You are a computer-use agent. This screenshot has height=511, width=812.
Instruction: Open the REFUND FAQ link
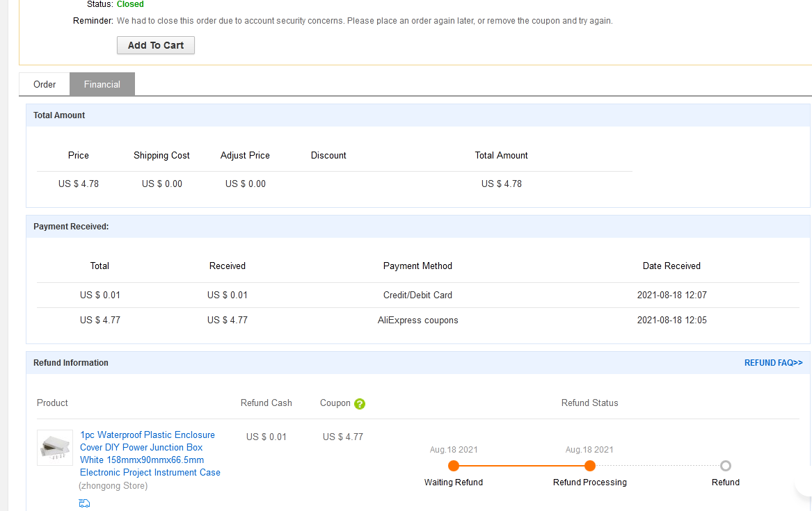click(773, 363)
